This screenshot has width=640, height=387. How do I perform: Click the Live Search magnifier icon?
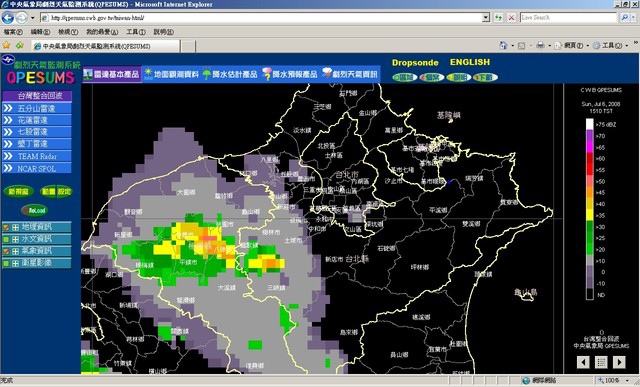(624, 18)
